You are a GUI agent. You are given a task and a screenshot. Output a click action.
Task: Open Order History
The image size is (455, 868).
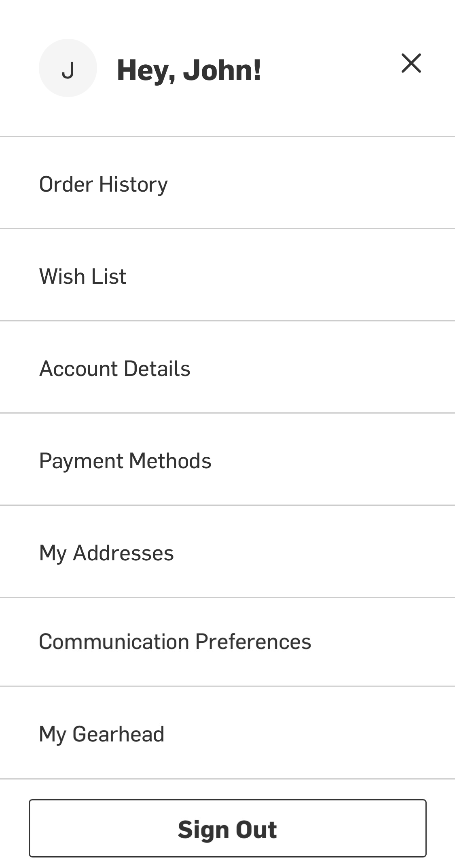point(104,184)
